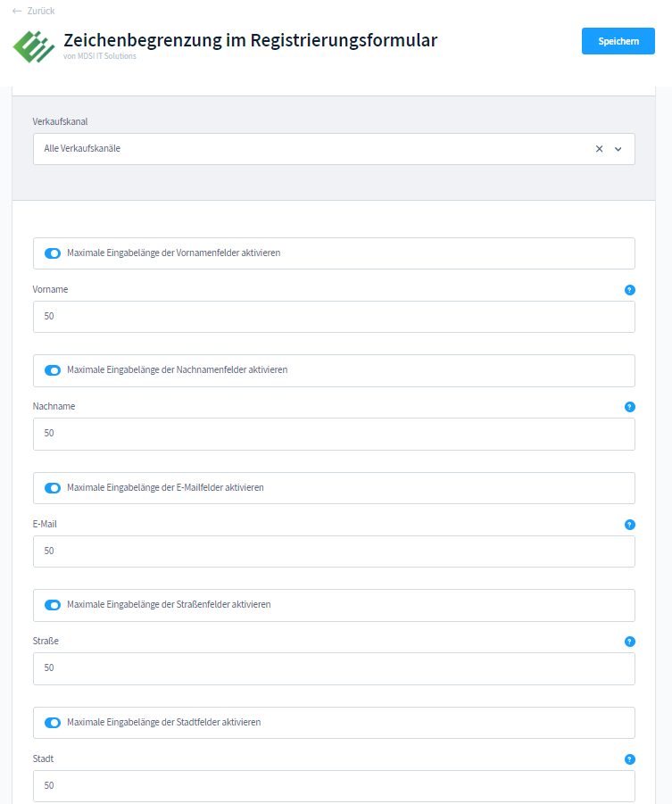The width and height of the screenshot is (672, 804).
Task: Show help tooltip for Vorname
Action: point(630,290)
